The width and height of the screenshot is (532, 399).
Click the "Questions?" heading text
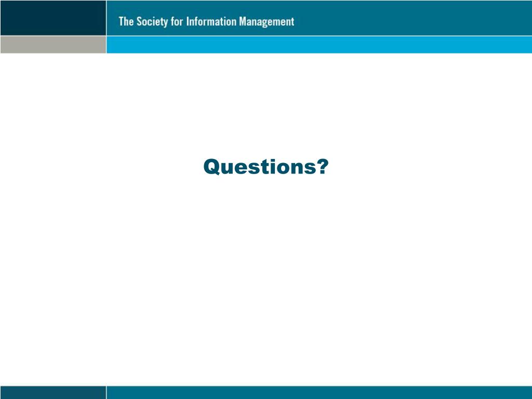click(x=266, y=167)
